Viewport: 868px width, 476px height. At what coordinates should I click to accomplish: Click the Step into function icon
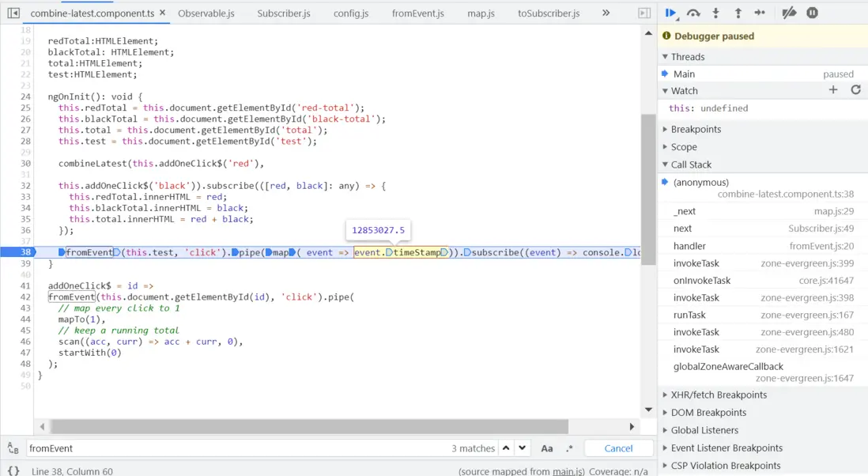coord(716,13)
